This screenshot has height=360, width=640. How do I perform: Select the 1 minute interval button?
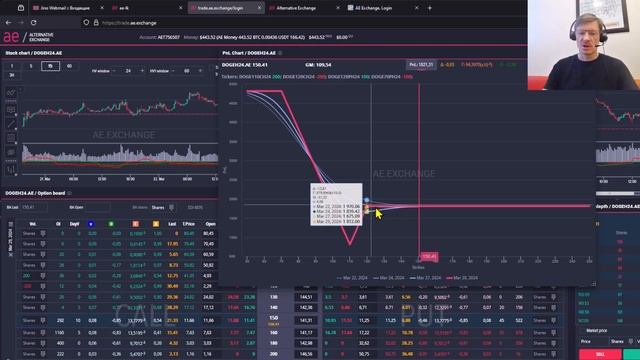click(x=12, y=66)
